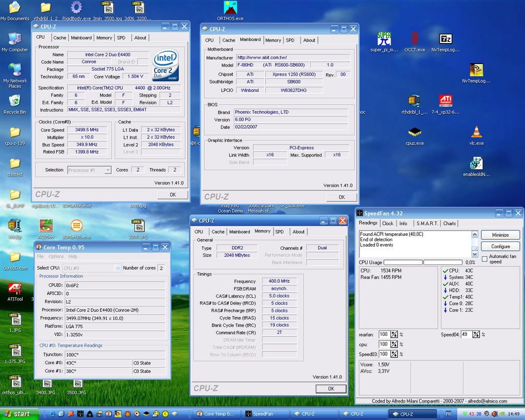Click the Intel Core 2 Duo logo
The height and width of the screenshot is (420, 525).
[x=166, y=65]
